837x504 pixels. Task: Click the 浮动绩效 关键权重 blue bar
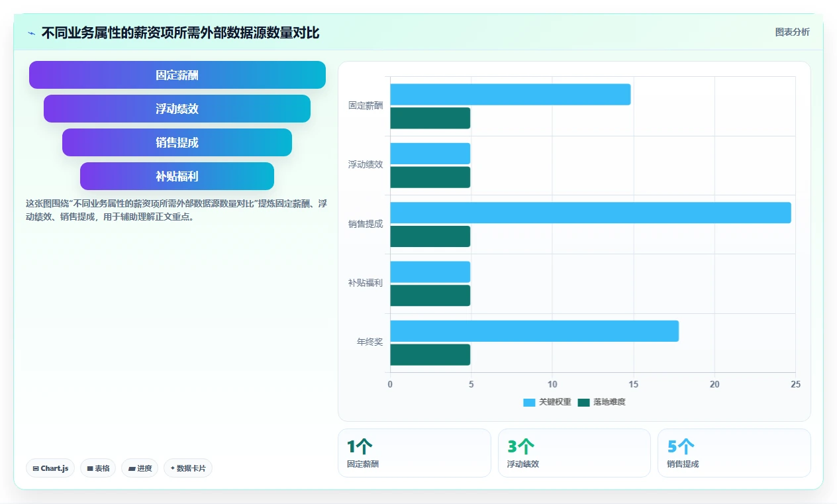pyautogui.click(x=430, y=154)
